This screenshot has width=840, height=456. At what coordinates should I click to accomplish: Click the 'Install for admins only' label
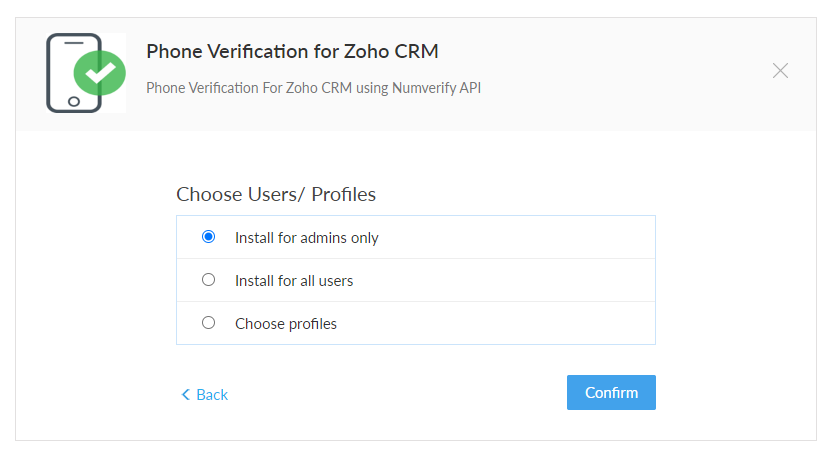point(306,238)
